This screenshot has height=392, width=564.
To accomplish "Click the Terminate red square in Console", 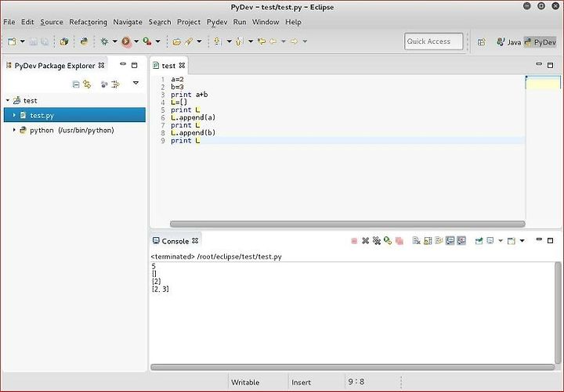I will coord(354,241).
